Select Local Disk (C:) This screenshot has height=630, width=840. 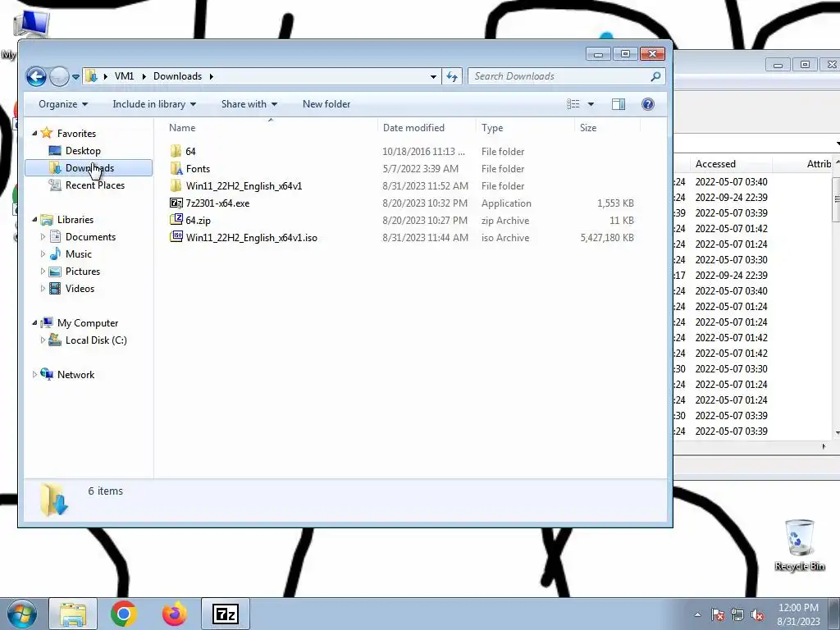click(x=95, y=340)
